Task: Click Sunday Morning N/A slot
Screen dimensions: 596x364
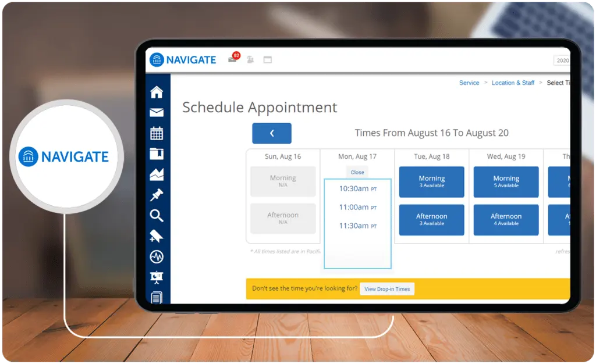Action: 283,181
